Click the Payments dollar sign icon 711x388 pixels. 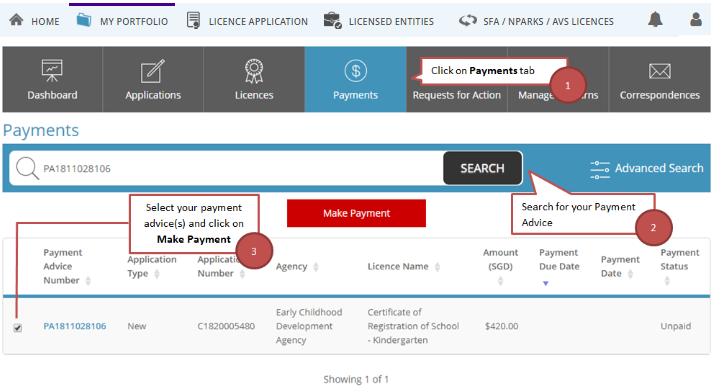[356, 71]
